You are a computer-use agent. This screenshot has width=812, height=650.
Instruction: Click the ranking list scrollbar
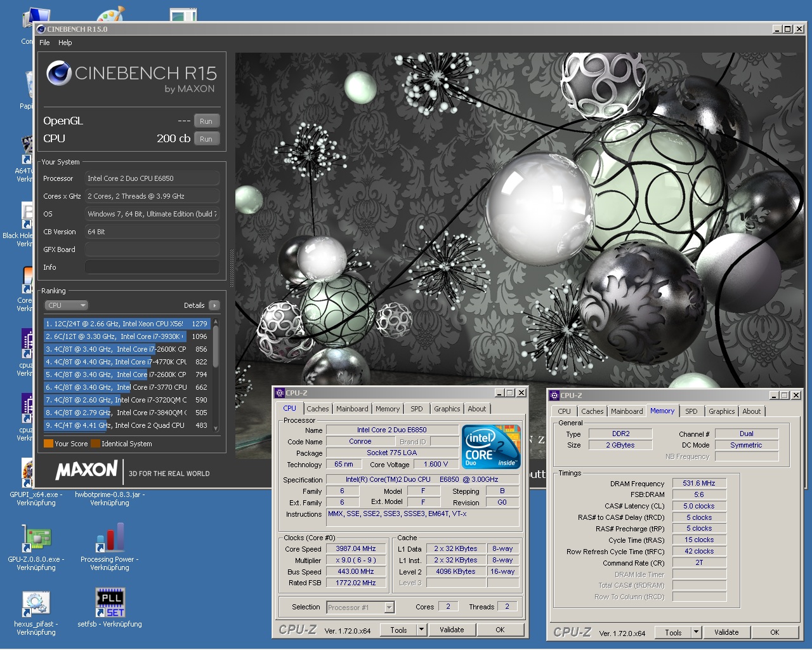pos(216,347)
